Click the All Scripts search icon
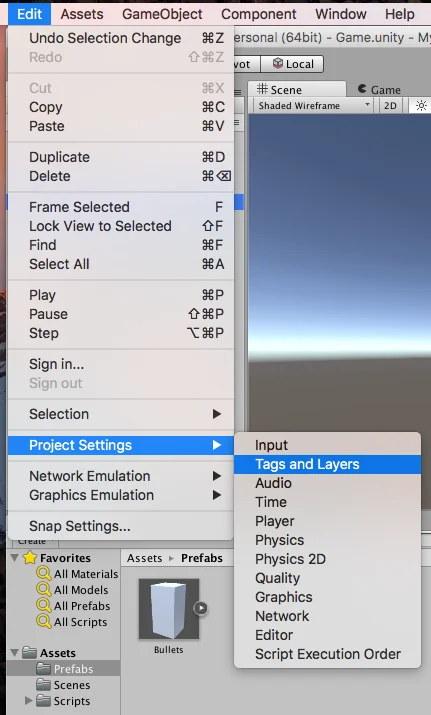 click(x=44, y=621)
